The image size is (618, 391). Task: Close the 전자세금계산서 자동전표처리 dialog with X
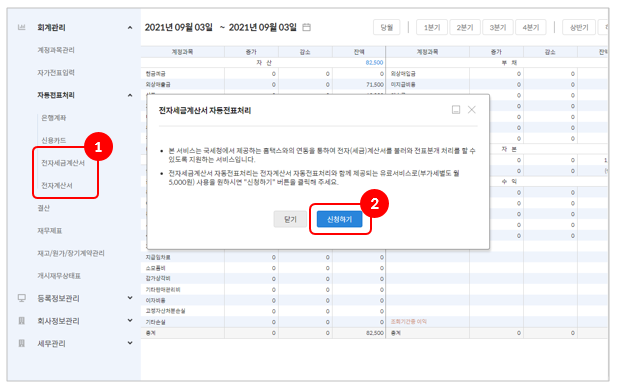coord(471,110)
